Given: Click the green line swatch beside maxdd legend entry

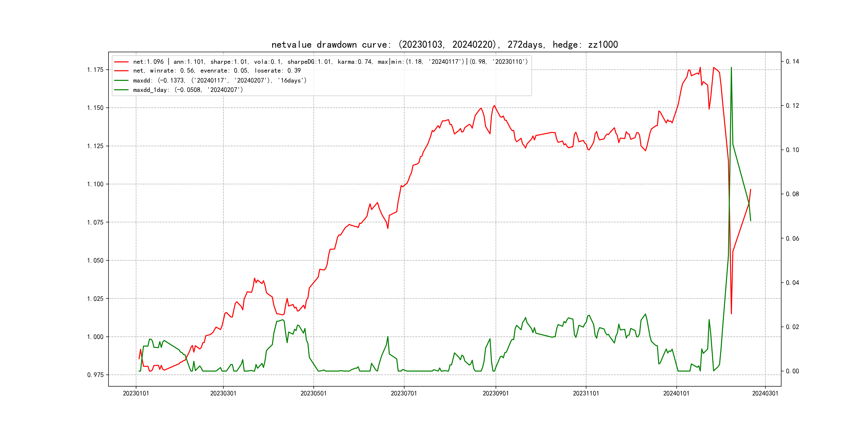Looking at the screenshot, I should pos(121,81).
